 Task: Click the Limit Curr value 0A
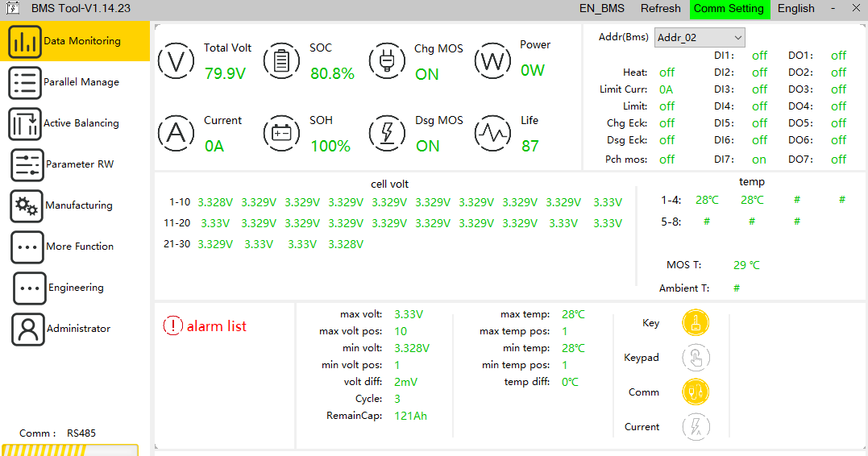pos(666,89)
